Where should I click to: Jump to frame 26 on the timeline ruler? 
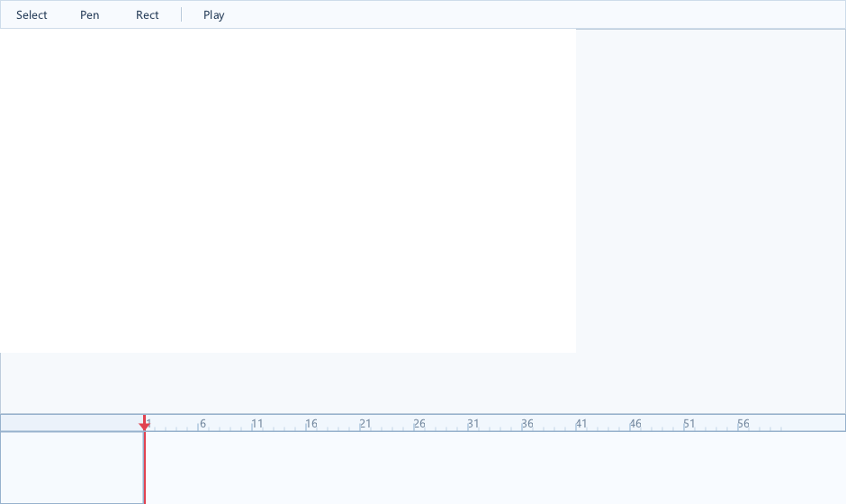coord(419,424)
